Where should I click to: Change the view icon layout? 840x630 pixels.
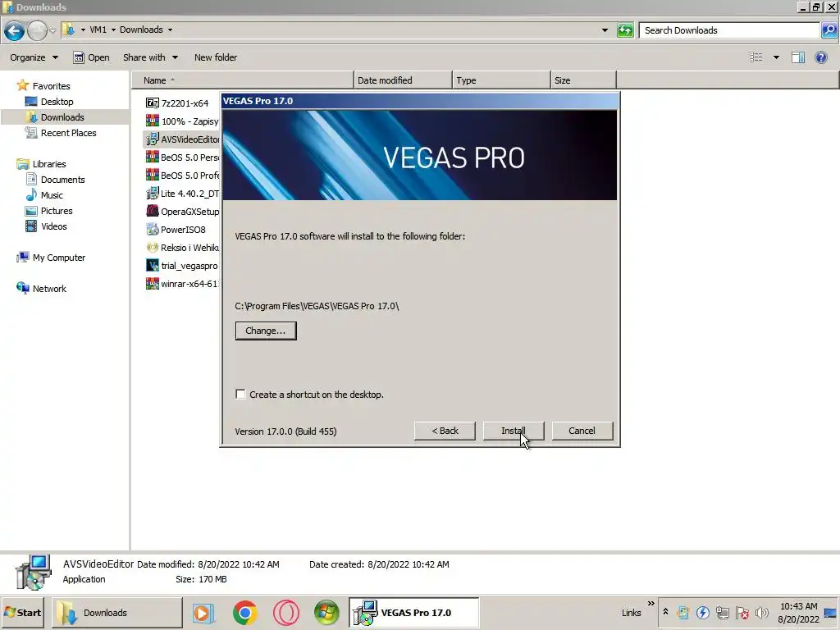tap(756, 57)
